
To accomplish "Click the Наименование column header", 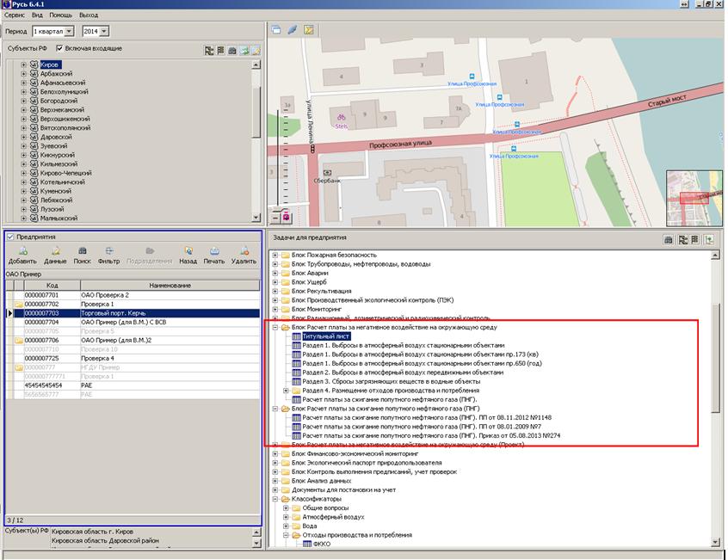I will (169, 285).
